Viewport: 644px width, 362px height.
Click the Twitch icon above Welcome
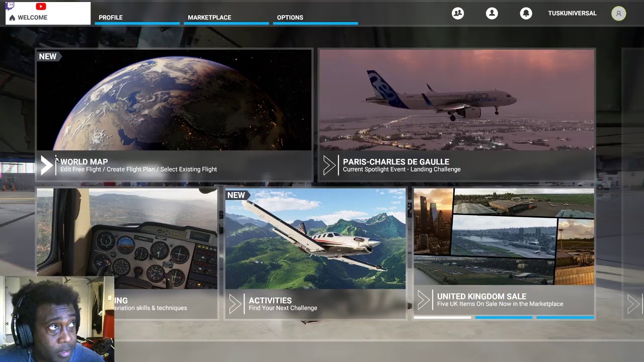pyautogui.click(x=11, y=7)
